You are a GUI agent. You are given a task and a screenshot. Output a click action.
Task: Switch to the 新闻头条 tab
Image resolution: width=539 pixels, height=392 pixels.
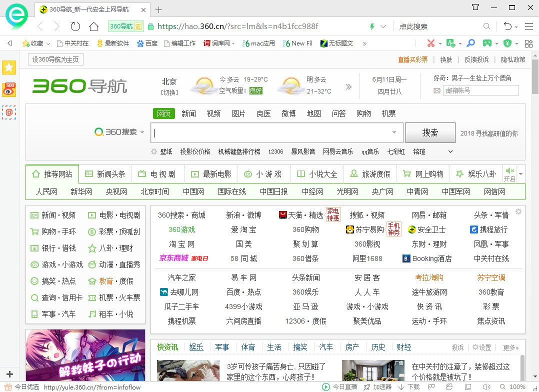point(105,174)
